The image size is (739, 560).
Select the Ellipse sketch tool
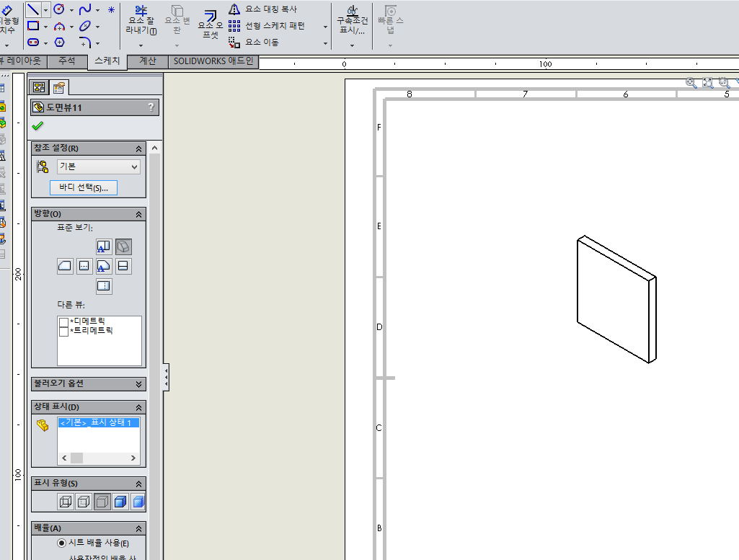point(85,26)
